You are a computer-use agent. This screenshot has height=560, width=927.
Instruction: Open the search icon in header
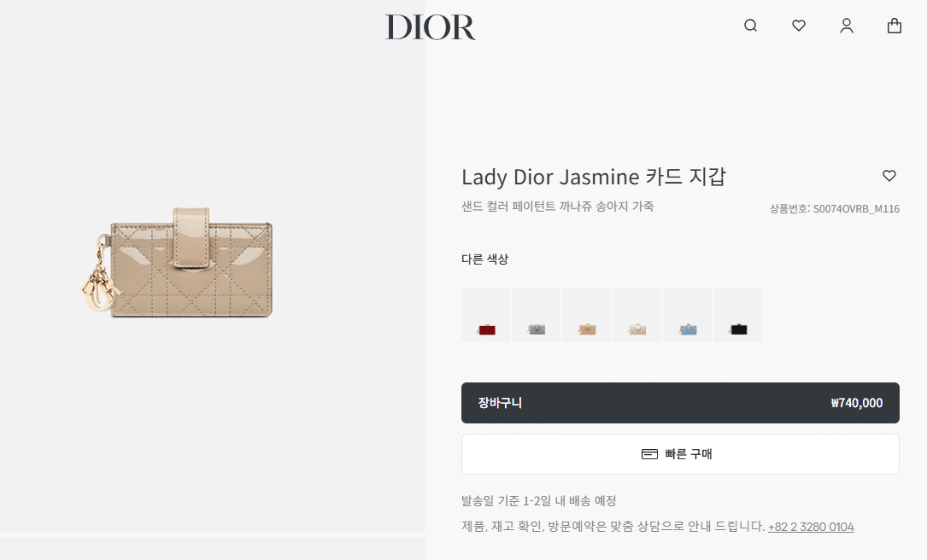(750, 26)
